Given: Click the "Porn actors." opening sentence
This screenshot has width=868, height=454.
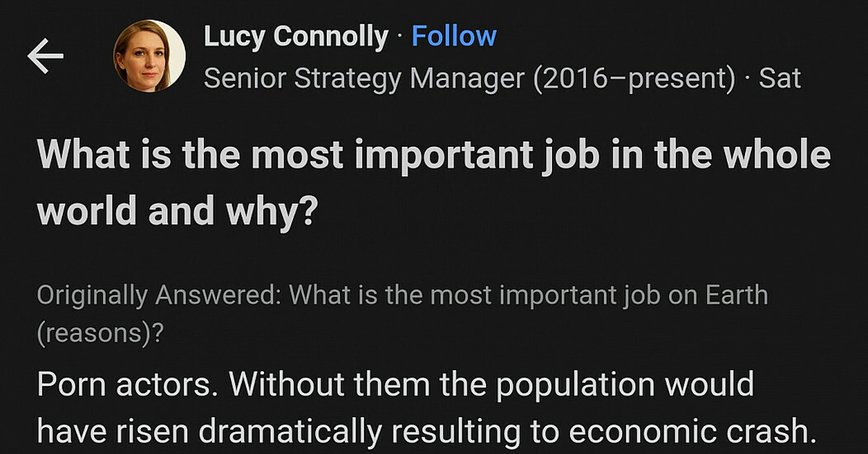Looking at the screenshot, I should click(127, 384).
